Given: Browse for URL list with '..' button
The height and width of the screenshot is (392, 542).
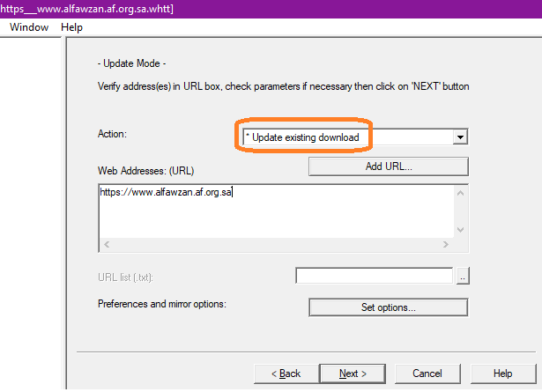Looking at the screenshot, I should (x=461, y=277).
